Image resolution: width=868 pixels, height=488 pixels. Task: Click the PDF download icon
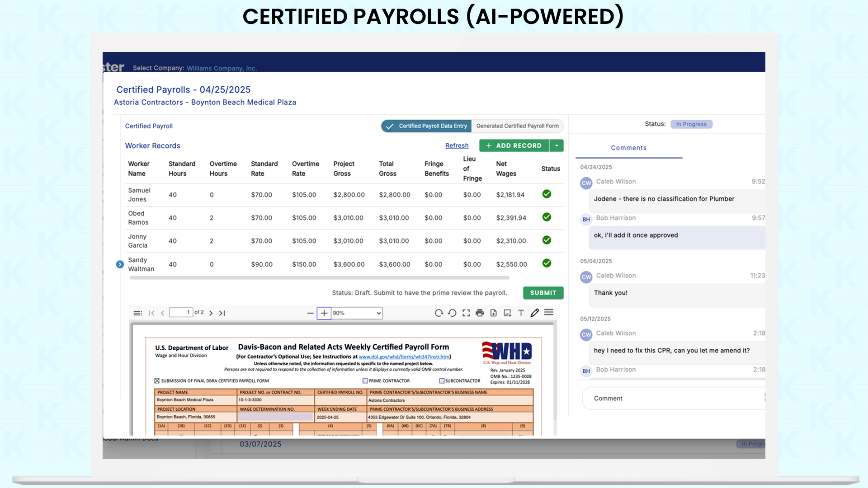[x=493, y=313]
